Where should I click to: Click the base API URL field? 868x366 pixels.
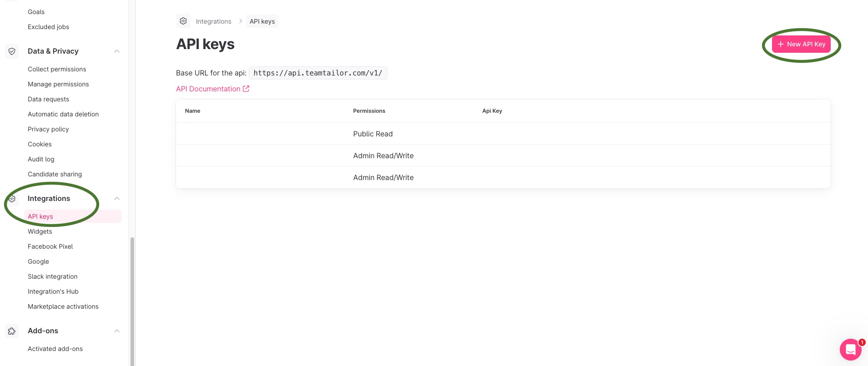[318, 73]
